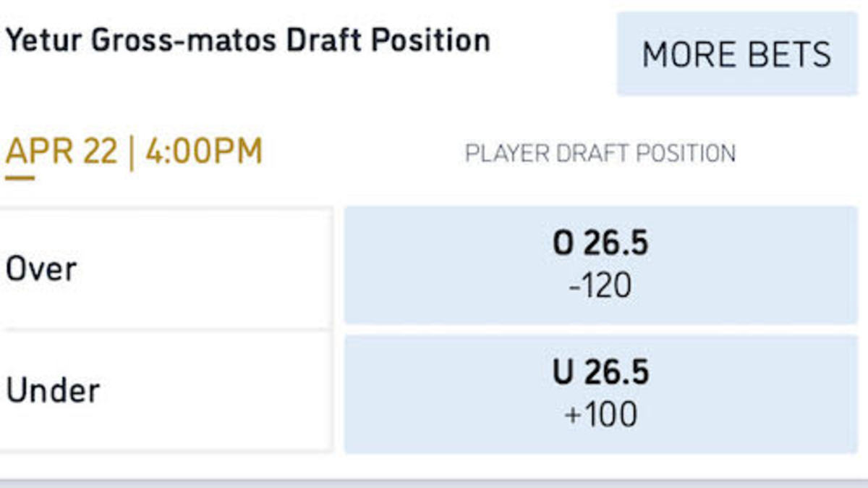Click the white Over row cell

coord(166,268)
